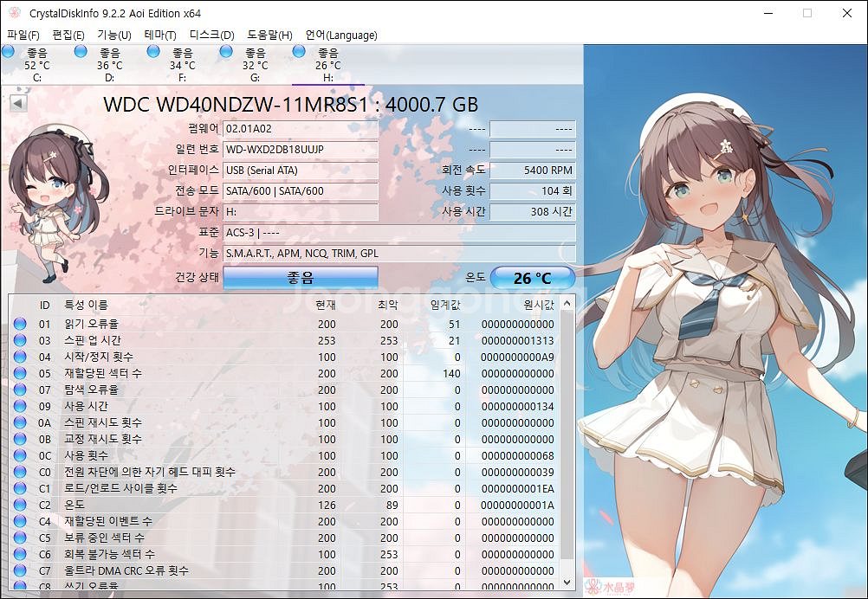Screen dimensions: 868x599
Task: Click the Aoi character artwork on right
Action: pyautogui.click(x=725, y=321)
